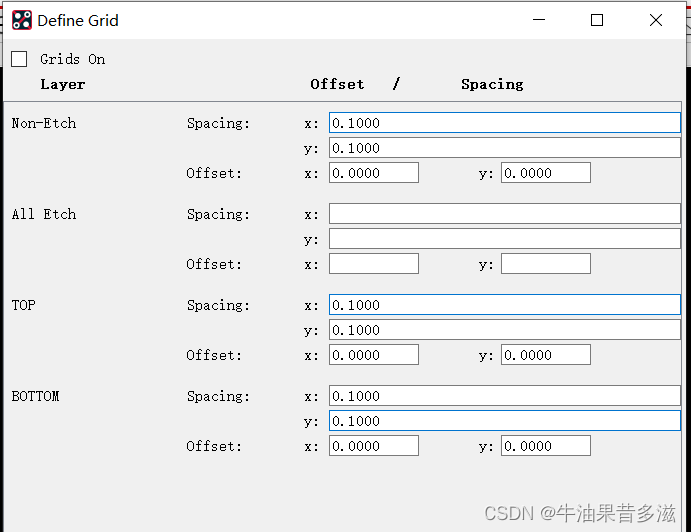Maximize the Define Grid window
Screen dimensions: 691x532
coord(597,20)
